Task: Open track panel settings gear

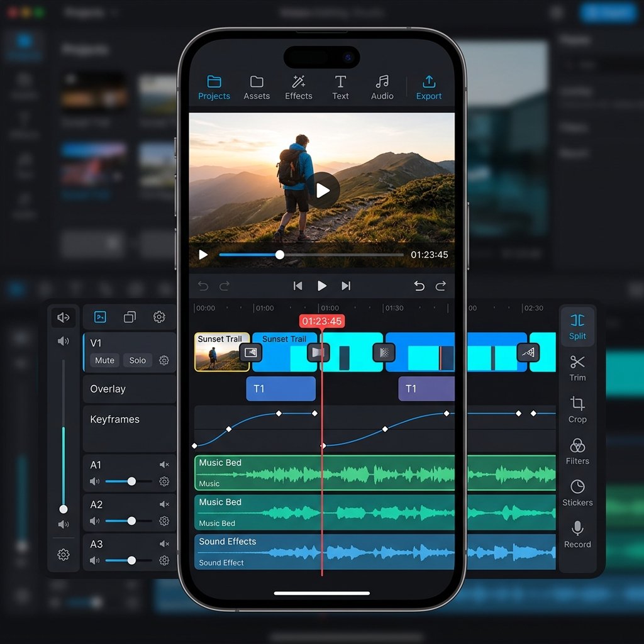Action: (x=159, y=317)
